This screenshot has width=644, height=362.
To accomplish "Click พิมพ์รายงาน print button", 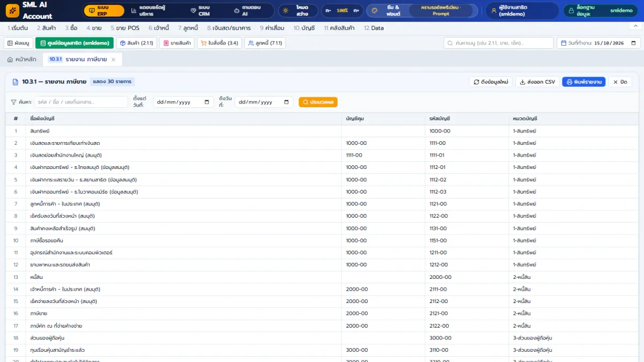I will [584, 82].
